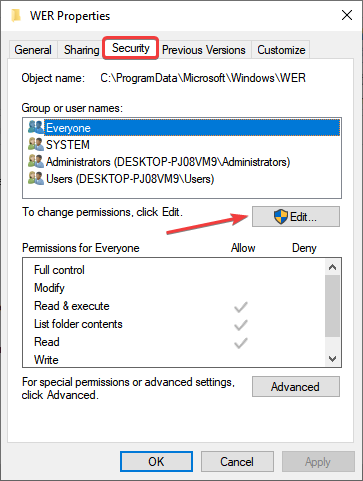Confirm the dialog with OK
The height and width of the screenshot is (481, 363).
pyautogui.click(x=156, y=462)
